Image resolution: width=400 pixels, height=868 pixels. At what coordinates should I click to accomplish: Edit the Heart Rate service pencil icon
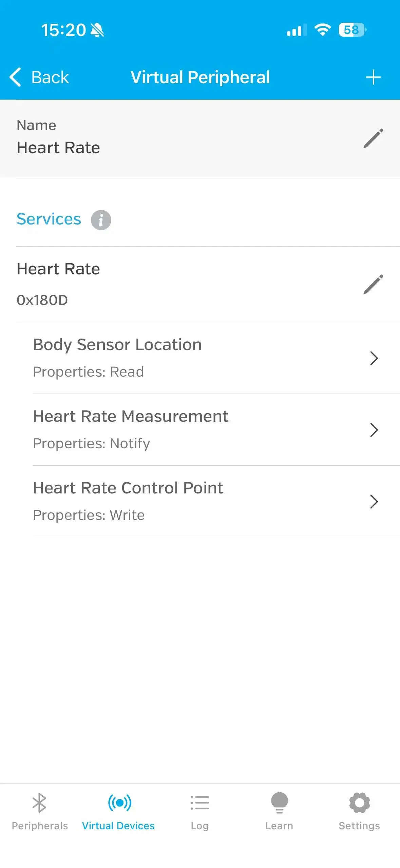[x=373, y=284]
